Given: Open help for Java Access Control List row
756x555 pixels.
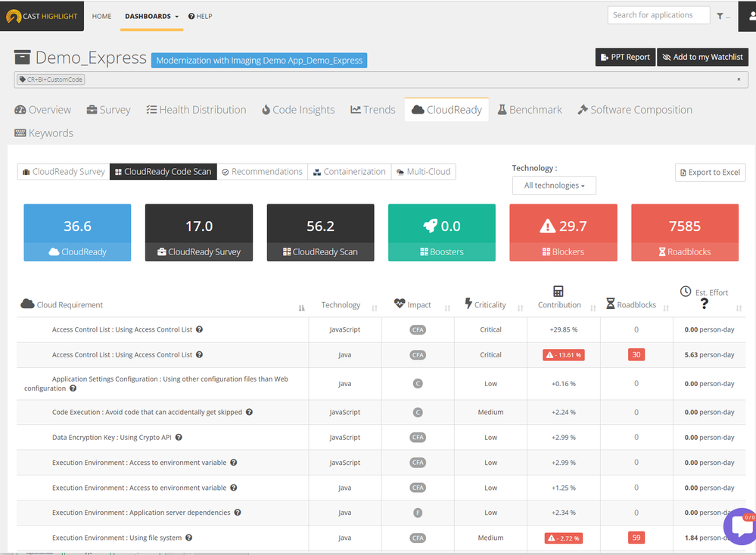Looking at the screenshot, I should pyautogui.click(x=199, y=354).
